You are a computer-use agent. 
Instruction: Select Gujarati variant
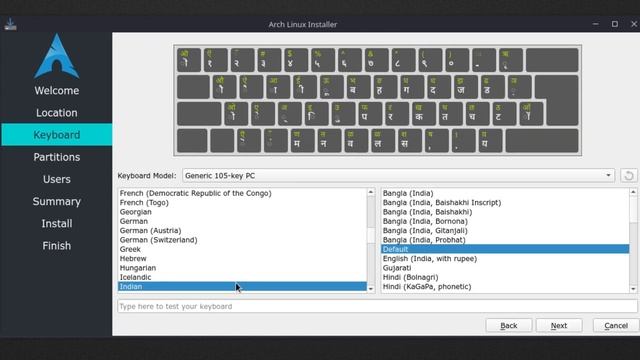click(x=505, y=268)
